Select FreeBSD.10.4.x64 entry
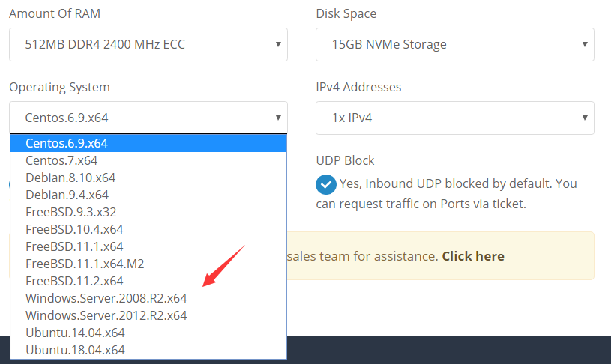Viewport: 611px width, 364px height. [x=148, y=229]
